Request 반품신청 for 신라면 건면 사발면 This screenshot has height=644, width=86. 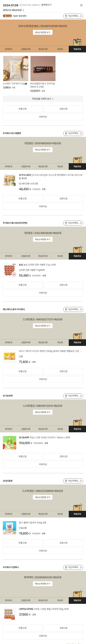point(23,285)
